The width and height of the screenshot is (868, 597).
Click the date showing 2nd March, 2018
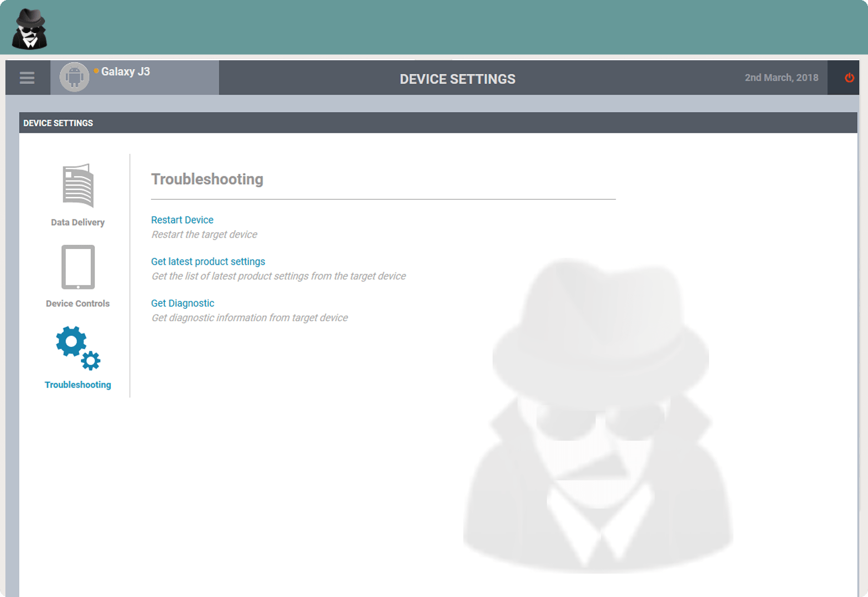[x=781, y=78]
